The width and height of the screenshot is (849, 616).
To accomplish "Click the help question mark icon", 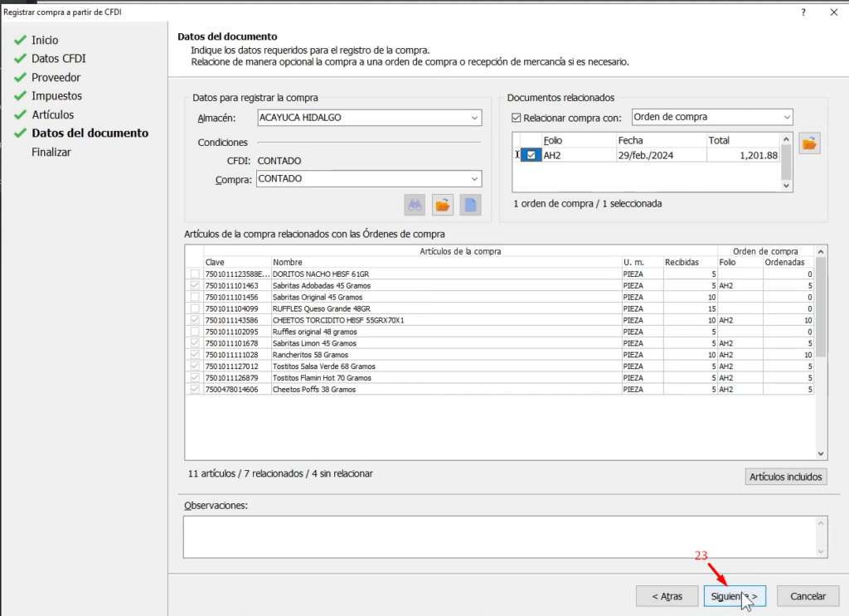I will tap(803, 12).
